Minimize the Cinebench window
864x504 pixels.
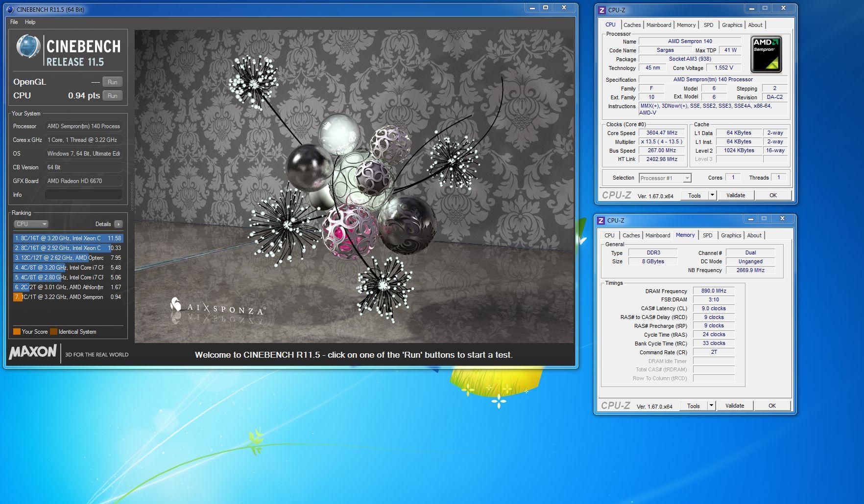tap(532, 8)
